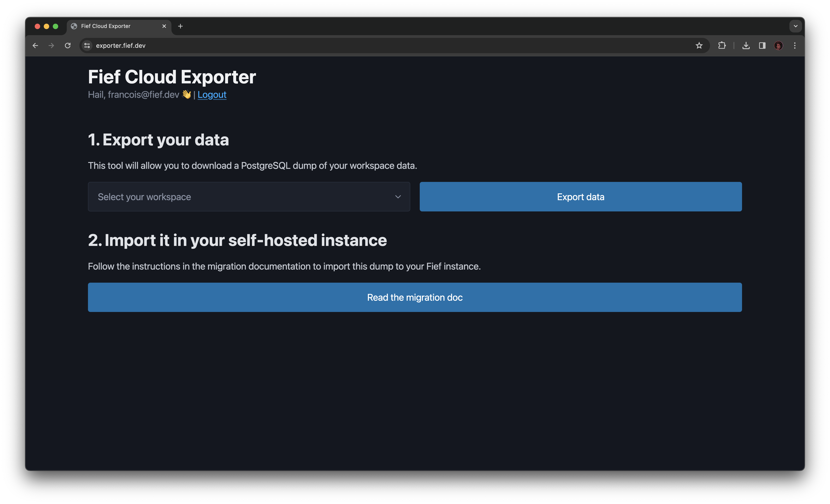Open the Chrome profile avatar
This screenshot has height=504, width=830.
778,46
